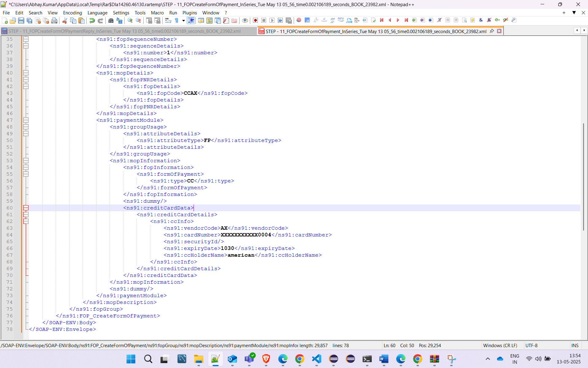
Task: Click Windows (CR LF) in status bar
Action: [500, 346]
